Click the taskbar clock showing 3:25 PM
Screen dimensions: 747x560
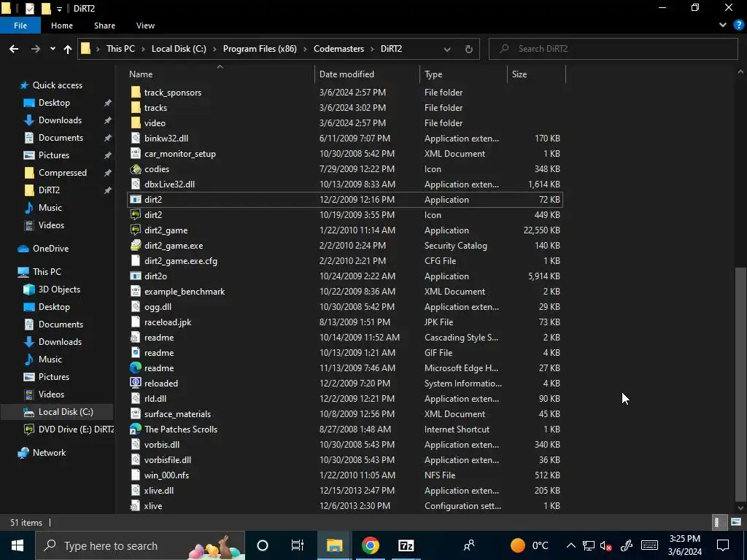click(684, 545)
